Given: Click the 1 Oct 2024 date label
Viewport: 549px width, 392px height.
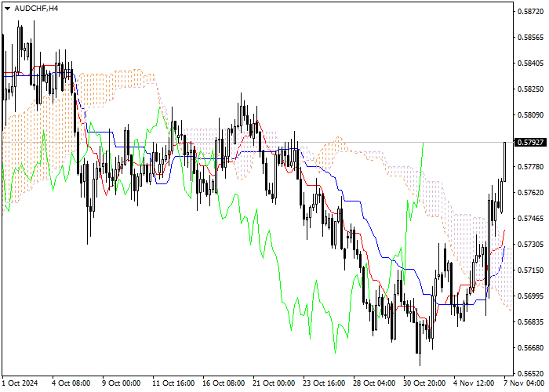Looking at the screenshot, I should click(20, 383).
